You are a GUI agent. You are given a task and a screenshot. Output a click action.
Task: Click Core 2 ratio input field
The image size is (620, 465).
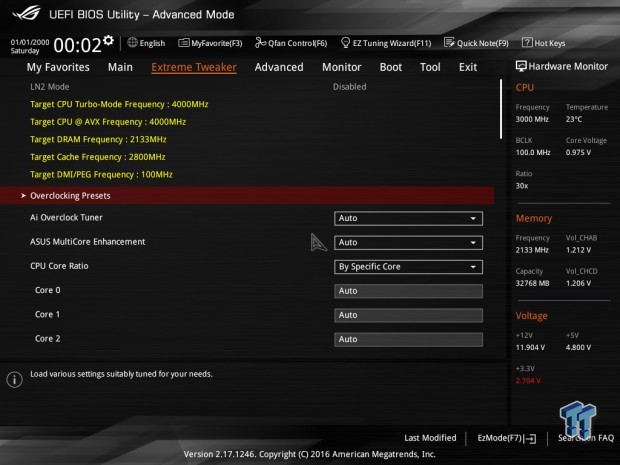[408, 339]
